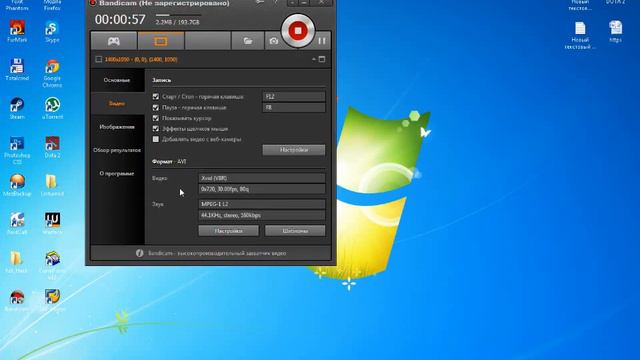This screenshot has width=640, height=360.
Task: Pause the Bandicam recording
Action: click(322, 41)
